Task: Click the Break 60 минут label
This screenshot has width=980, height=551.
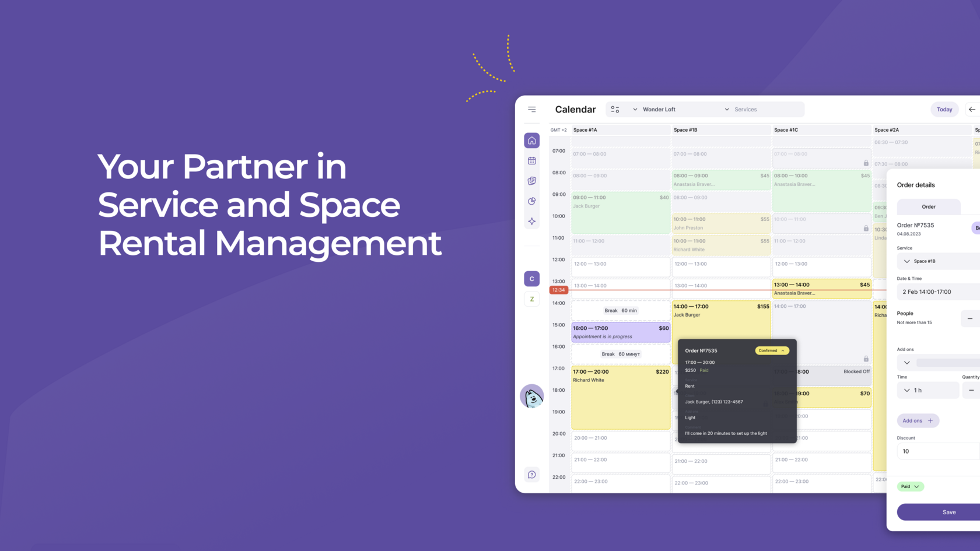Action: coord(621,354)
